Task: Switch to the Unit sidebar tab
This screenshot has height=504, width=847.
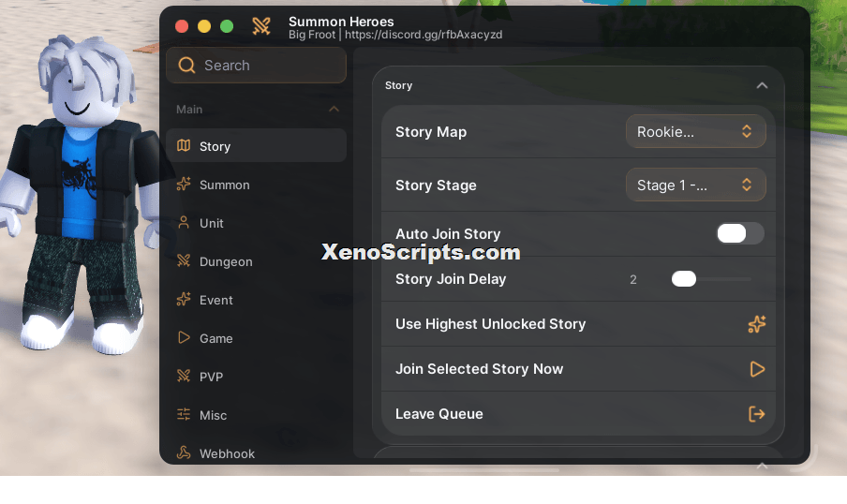Action: pyautogui.click(x=256, y=223)
